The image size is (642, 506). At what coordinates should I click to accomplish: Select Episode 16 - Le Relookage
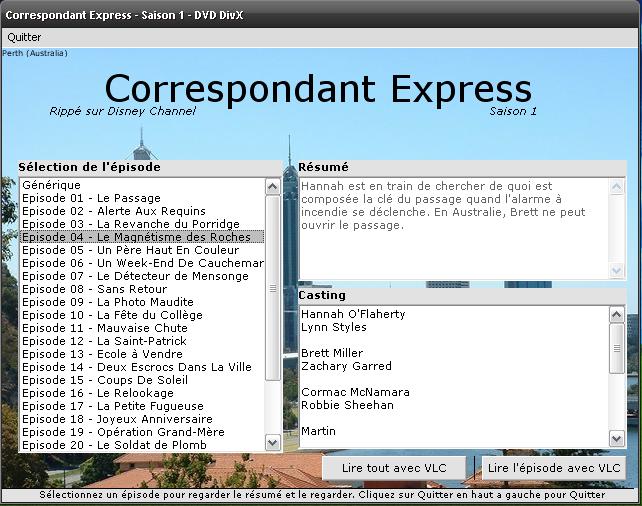(x=142, y=393)
